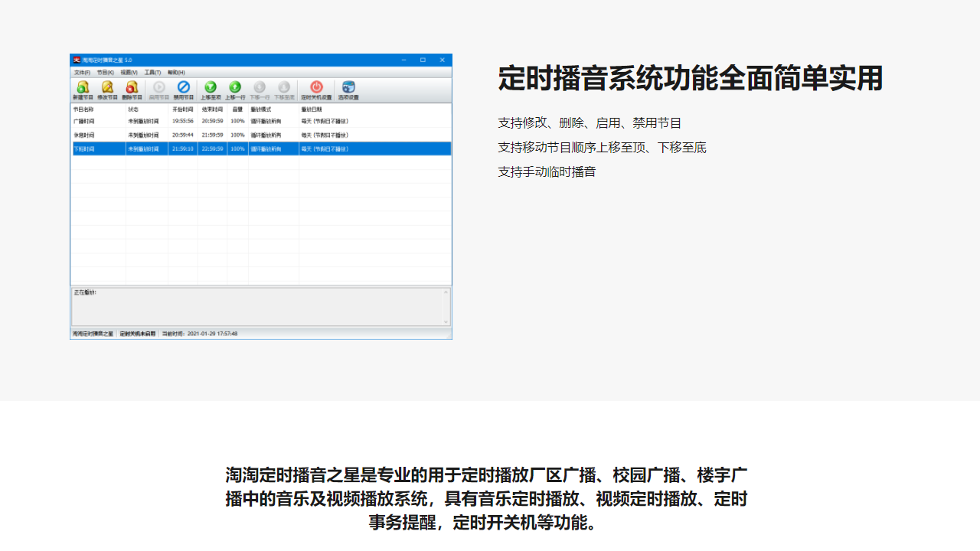Click the 删除节目 (delete program) icon
The width and height of the screenshot is (980, 551).
(132, 88)
